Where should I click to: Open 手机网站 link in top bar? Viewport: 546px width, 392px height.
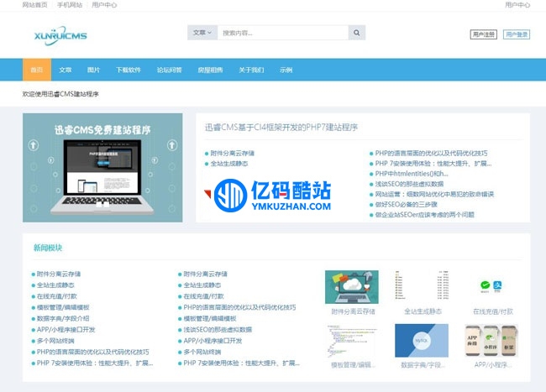point(70,5)
